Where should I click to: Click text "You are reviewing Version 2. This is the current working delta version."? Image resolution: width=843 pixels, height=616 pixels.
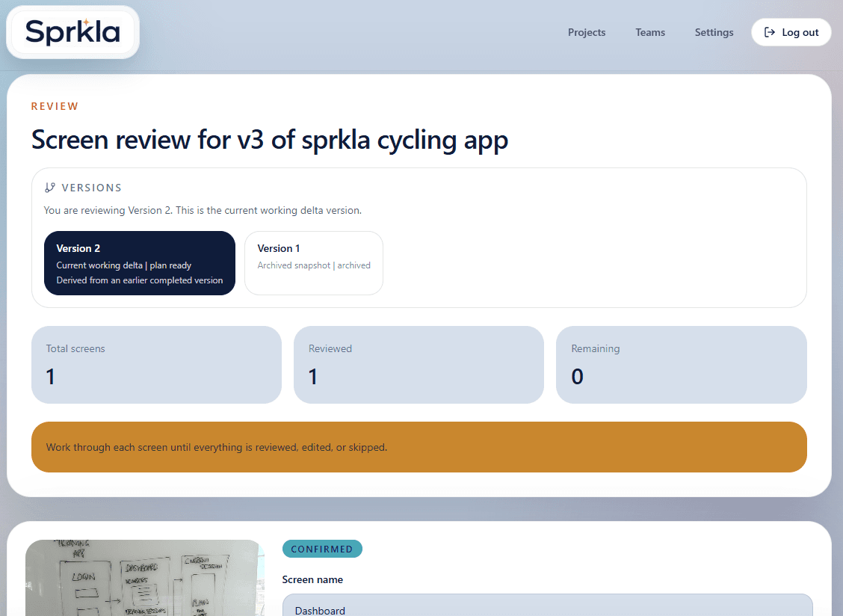click(x=203, y=210)
